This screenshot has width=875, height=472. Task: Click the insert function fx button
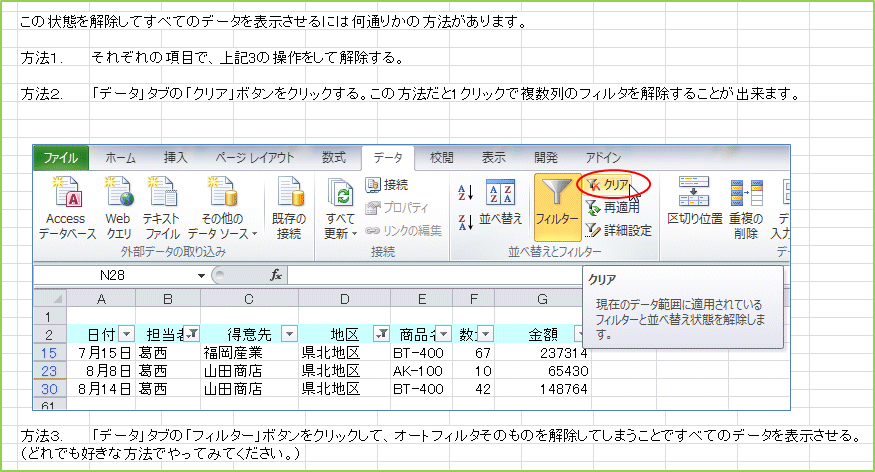276,275
